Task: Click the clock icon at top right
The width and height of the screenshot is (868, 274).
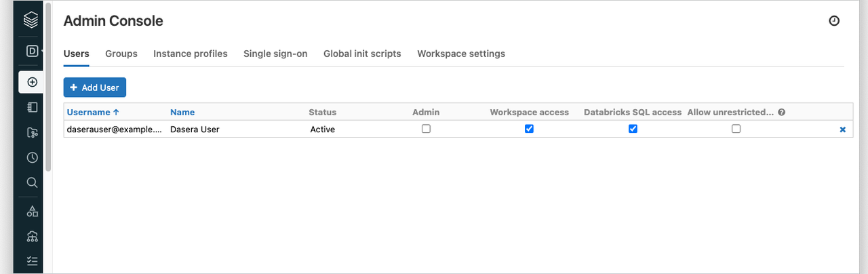Action: [834, 21]
